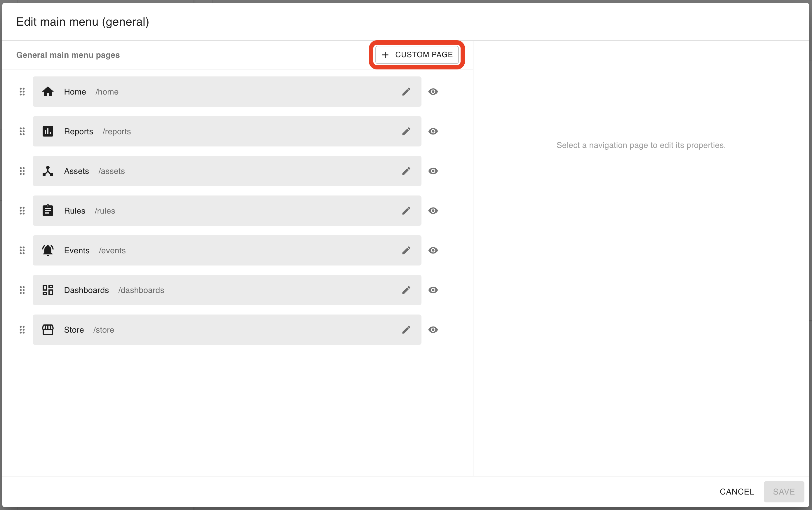Image resolution: width=812 pixels, height=510 pixels.
Task: Click the Store row edit pencil
Action: pyautogui.click(x=406, y=330)
